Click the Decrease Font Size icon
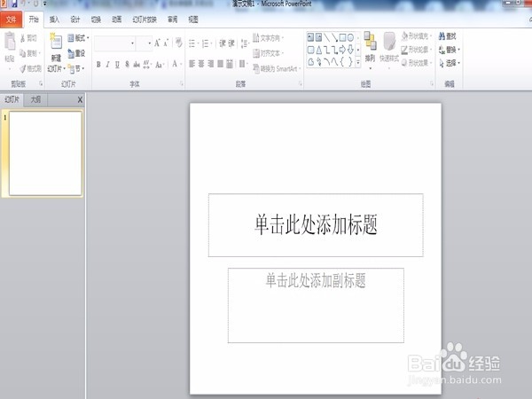This screenshot has height=399, width=532. click(x=166, y=43)
